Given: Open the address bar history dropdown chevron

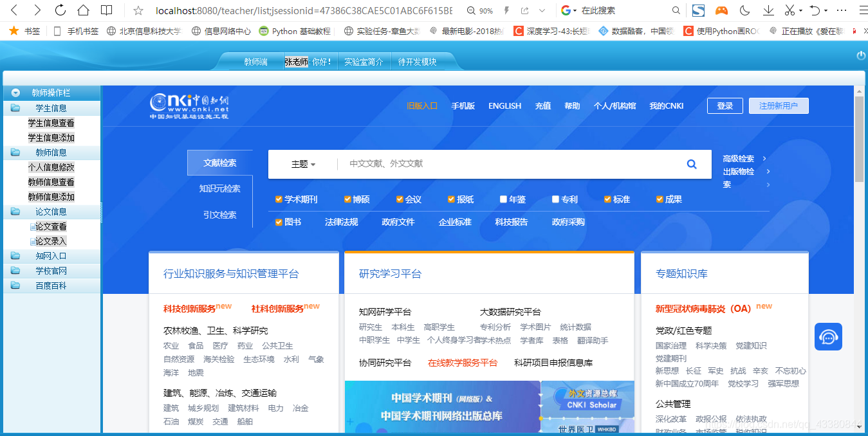Looking at the screenshot, I should [x=542, y=11].
